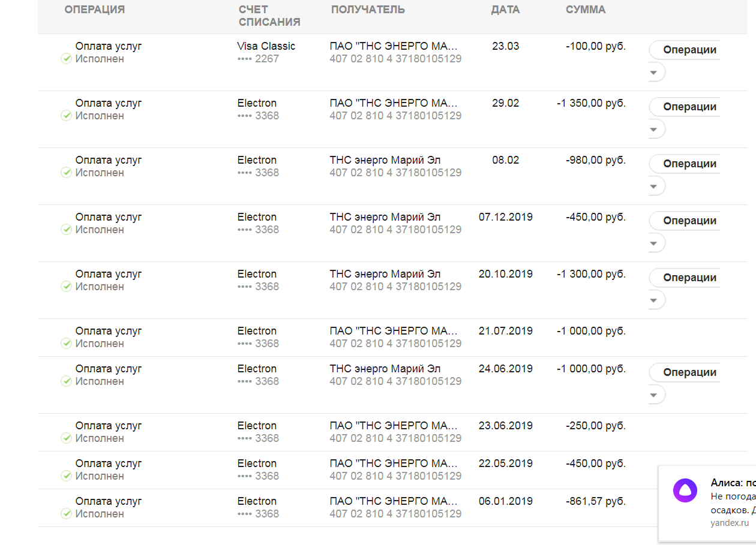Click the status checkmark on the 20.10.2019 payment
Viewport: 756px width, 545px height.
pos(67,287)
